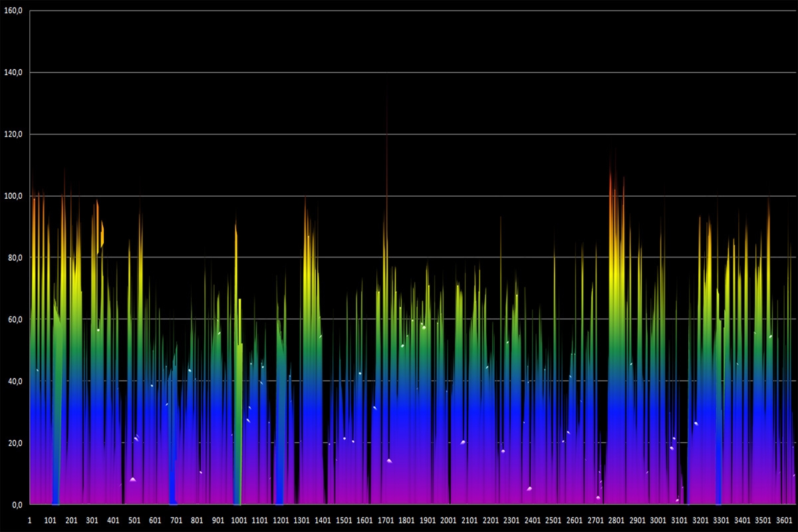798x532 pixels.
Task: Click the x-axis label 2401
Action: 533,521
